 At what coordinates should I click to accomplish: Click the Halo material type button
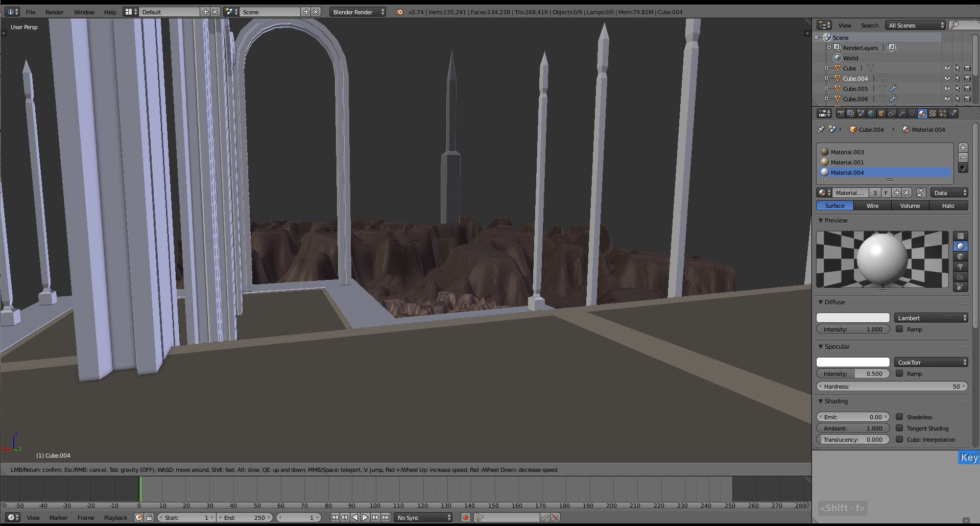click(x=948, y=205)
